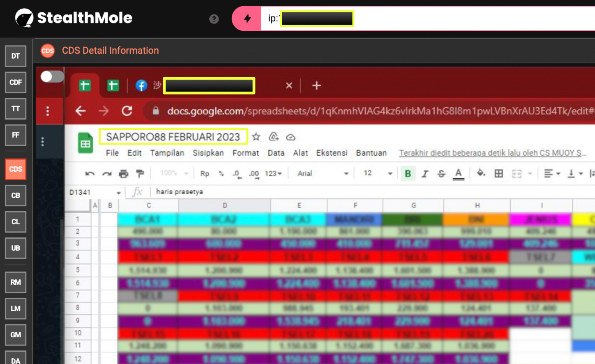Toggle bold formatting button
This screenshot has width=595, height=364.
(x=408, y=174)
